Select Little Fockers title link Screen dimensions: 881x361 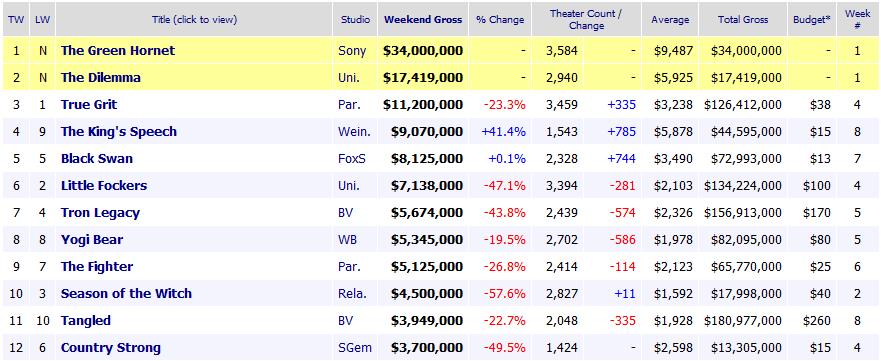(x=104, y=185)
